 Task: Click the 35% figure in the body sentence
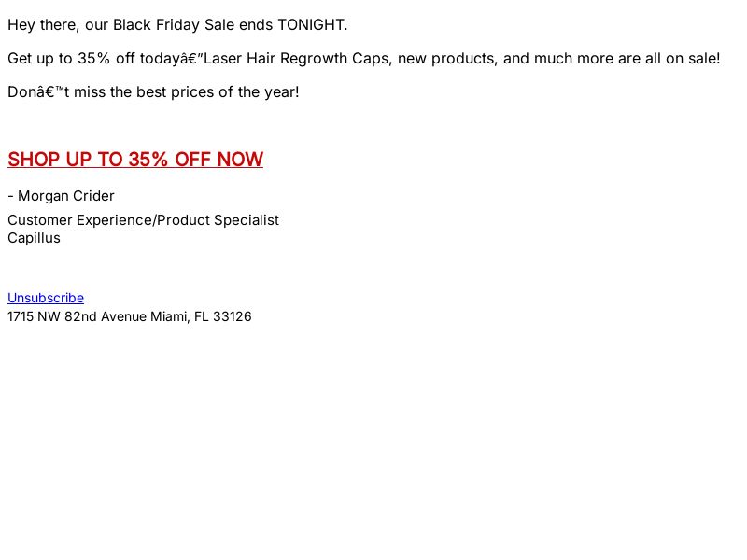pos(94,59)
